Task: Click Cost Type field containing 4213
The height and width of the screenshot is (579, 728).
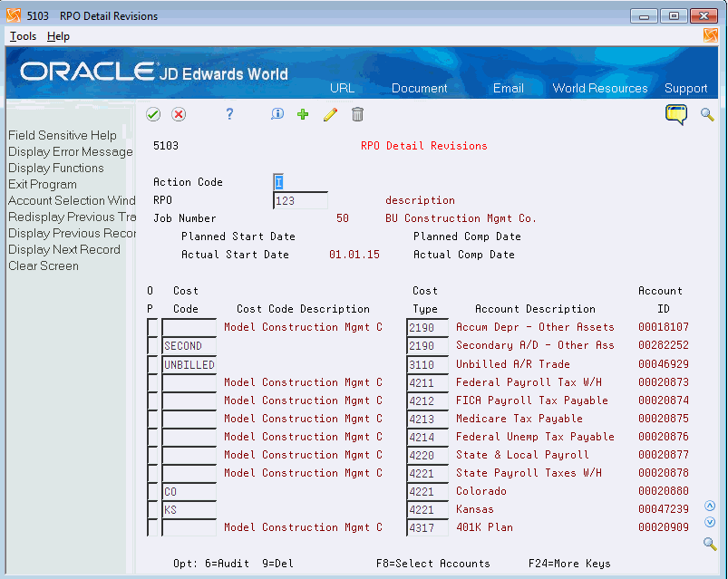Action: point(428,419)
